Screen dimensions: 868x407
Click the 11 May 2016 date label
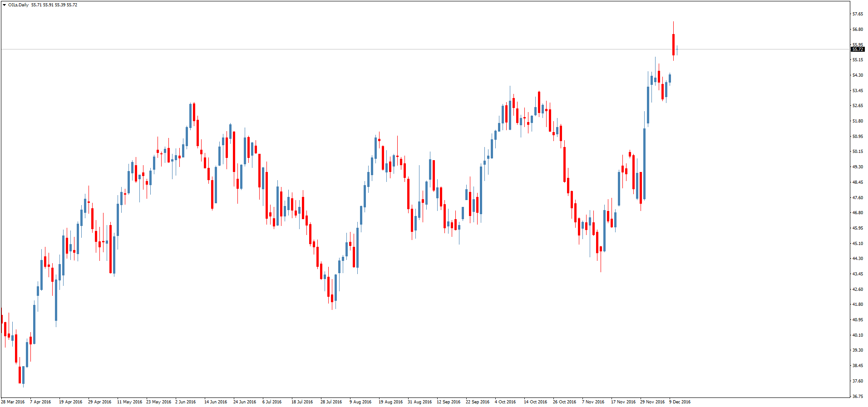pyautogui.click(x=129, y=402)
